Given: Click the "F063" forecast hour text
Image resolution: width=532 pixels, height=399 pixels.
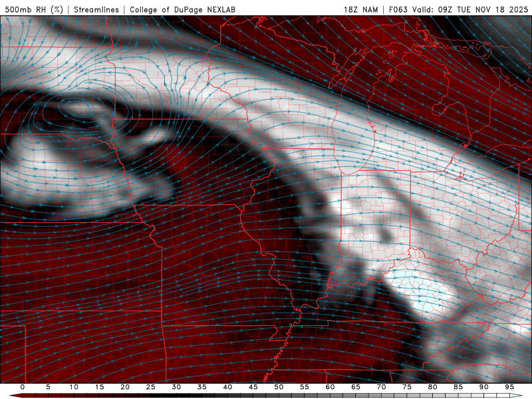Looking at the screenshot, I should pos(398,9).
